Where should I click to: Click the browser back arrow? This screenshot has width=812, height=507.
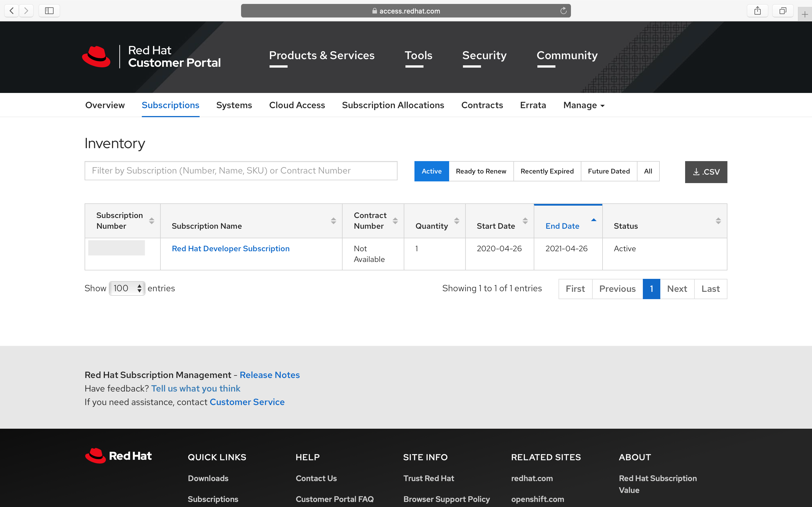pos(12,11)
